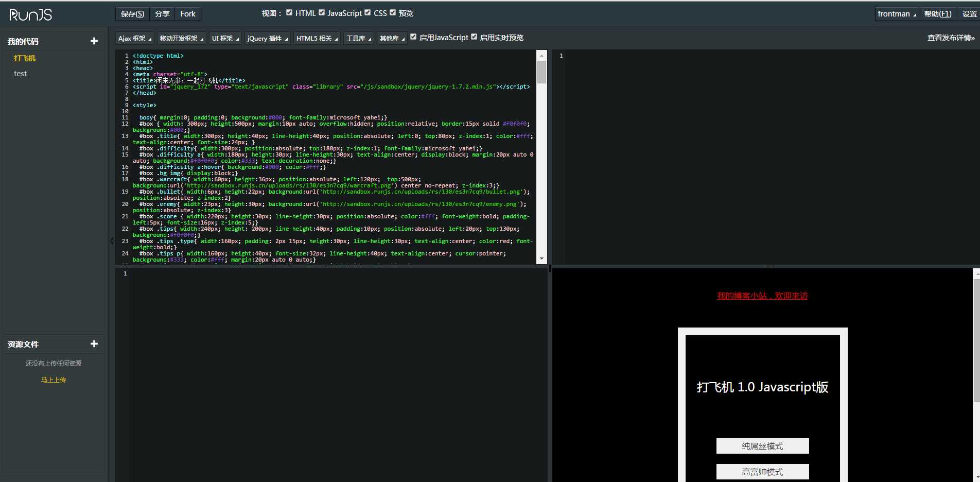Click 高富帅模式 button in preview
Screen dimensions: 980x482
coord(762,472)
